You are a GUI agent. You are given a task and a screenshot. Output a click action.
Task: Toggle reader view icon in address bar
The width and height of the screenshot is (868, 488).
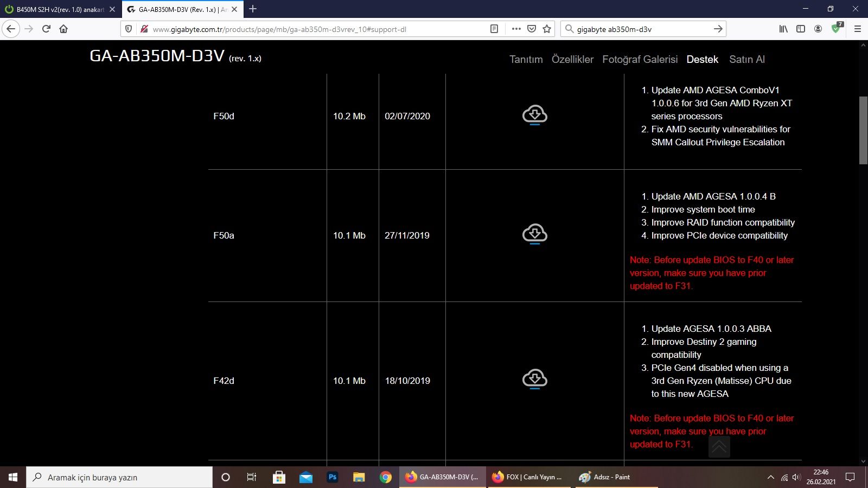point(494,29)
